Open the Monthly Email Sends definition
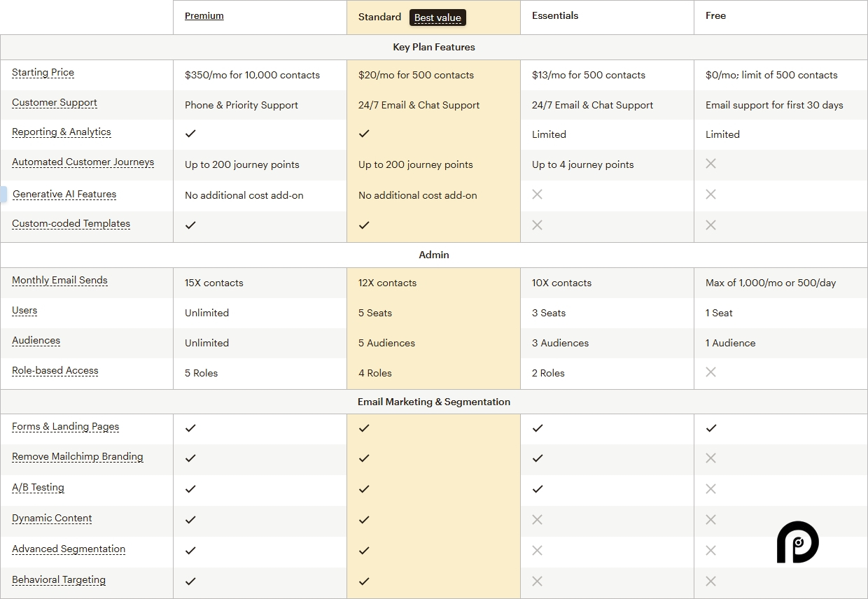 [59, 280]
